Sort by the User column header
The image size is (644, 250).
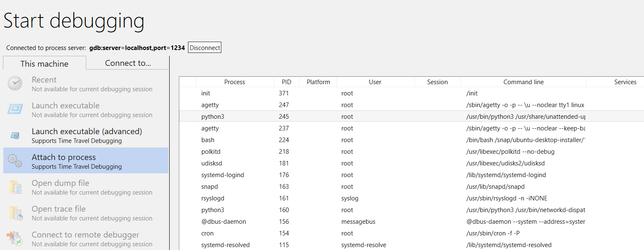click(375, 82)
